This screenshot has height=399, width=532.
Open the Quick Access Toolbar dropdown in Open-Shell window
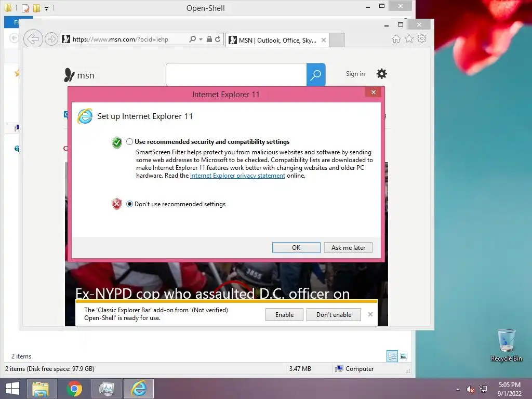coord(46,8)
